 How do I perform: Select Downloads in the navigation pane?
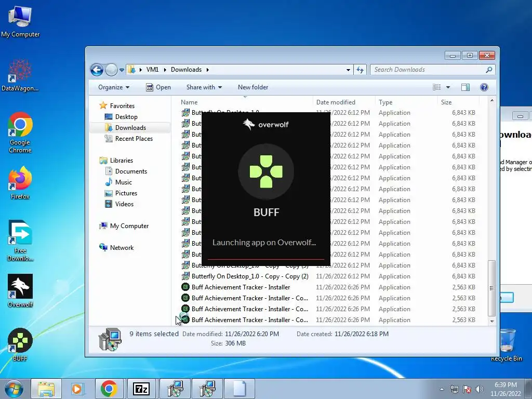click(x=126, y=128)
